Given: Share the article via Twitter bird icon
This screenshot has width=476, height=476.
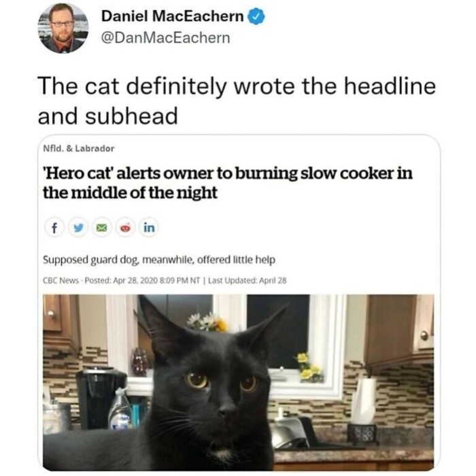Looking at the screenshot, I should (x=78, y=227).
